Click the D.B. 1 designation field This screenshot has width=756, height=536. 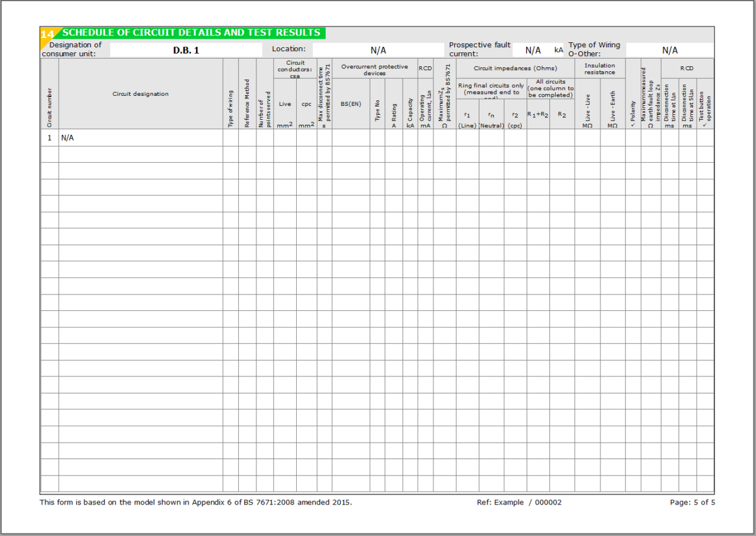186,49
